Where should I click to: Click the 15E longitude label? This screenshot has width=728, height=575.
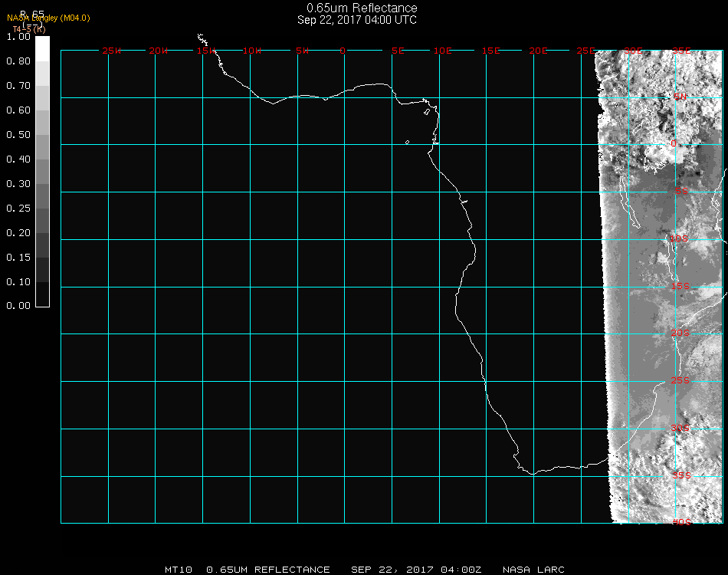491,51
